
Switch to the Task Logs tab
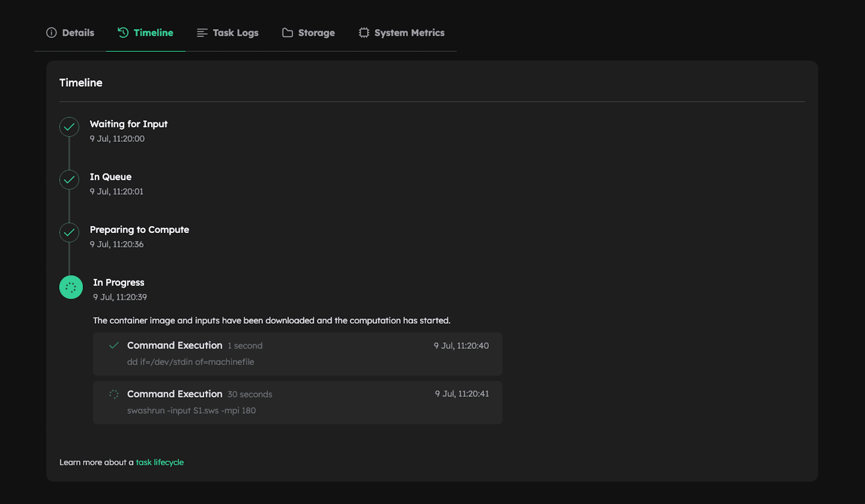236,32
